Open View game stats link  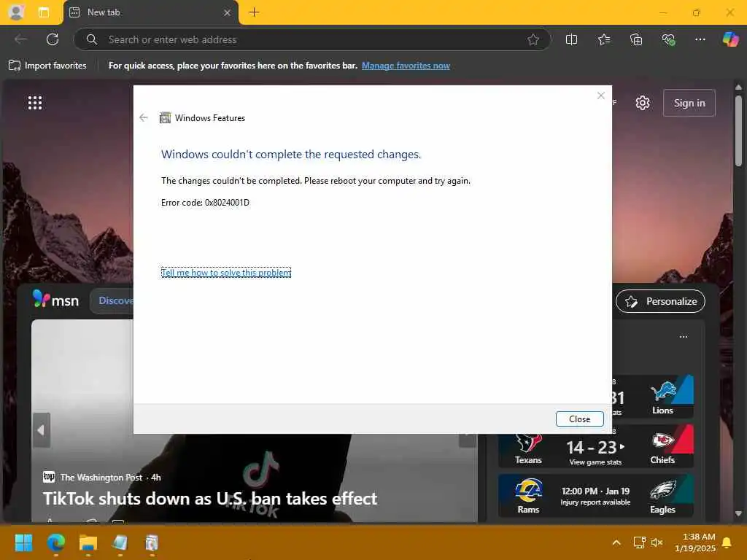[595, 462]
